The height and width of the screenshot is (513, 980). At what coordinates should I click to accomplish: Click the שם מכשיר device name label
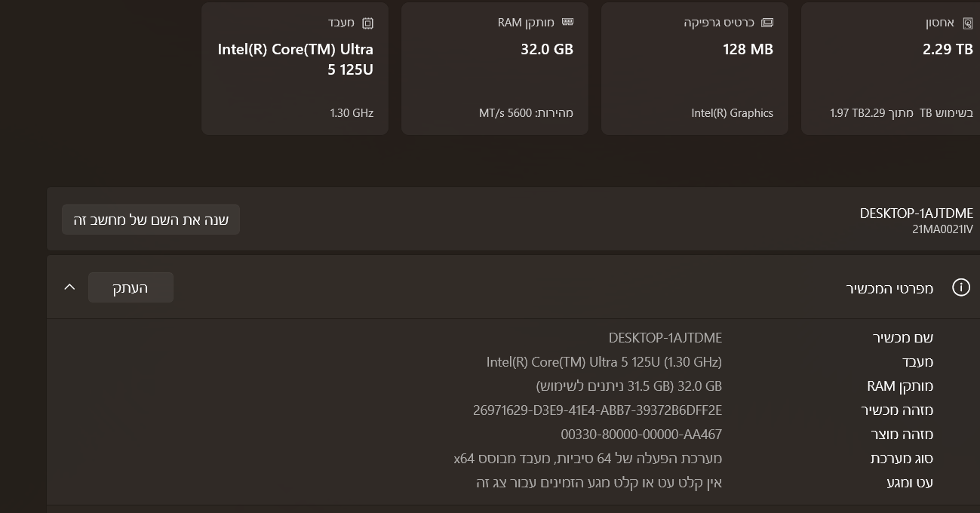click(902, 338)
